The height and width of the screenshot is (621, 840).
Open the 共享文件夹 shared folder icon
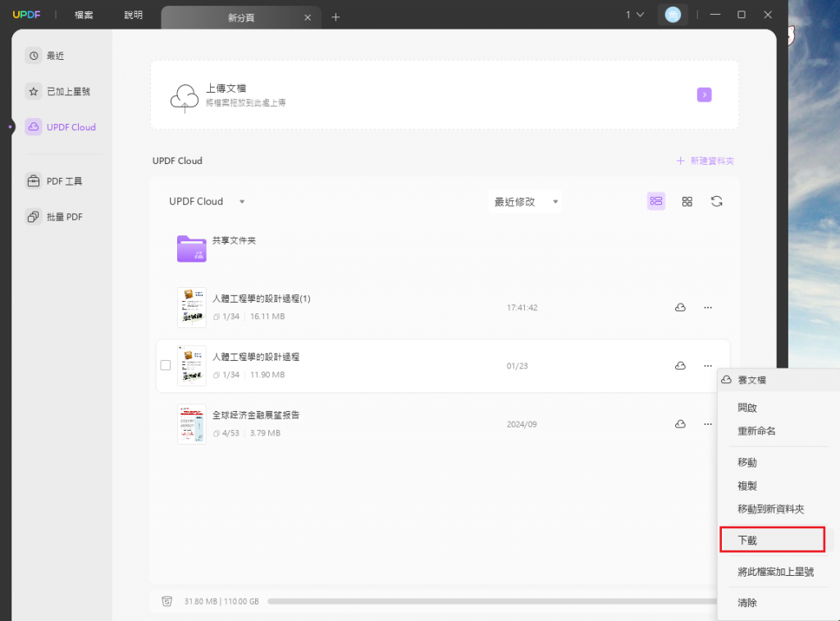(192, 249)
